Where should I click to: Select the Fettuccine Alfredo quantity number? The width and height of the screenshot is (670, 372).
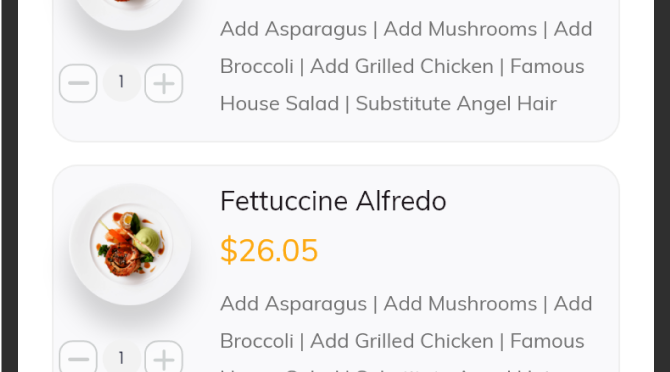(x=121, y=358)
